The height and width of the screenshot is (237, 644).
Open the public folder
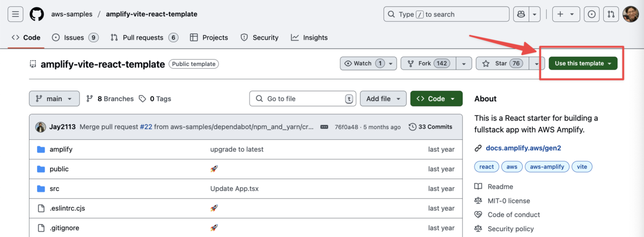point(59,169)
